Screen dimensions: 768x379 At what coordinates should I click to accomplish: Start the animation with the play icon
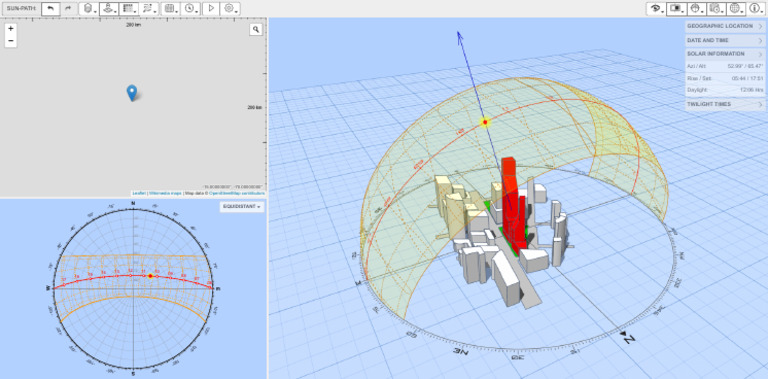click(x=211, y=8)
